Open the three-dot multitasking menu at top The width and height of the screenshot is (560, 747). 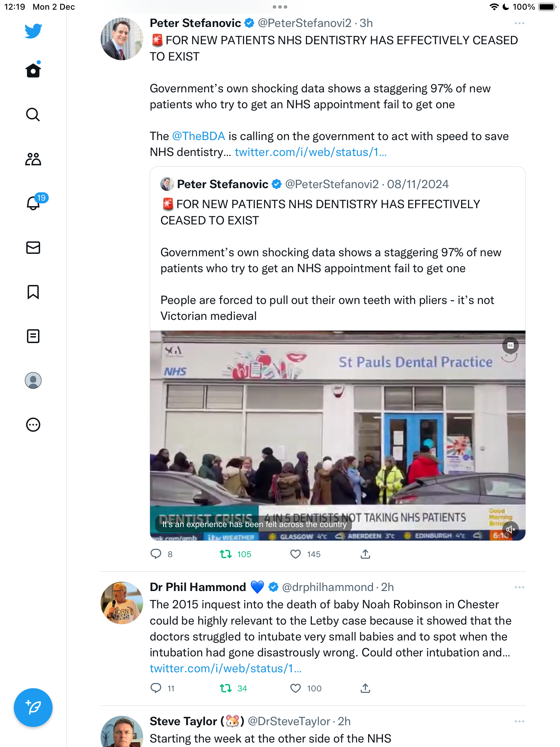[x=280, y=7]
